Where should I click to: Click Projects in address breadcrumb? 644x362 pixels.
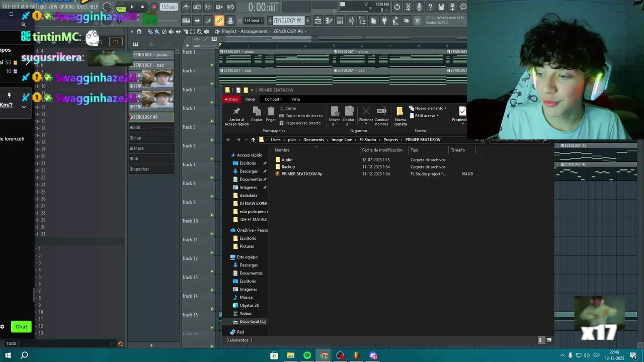click(390, 140)
